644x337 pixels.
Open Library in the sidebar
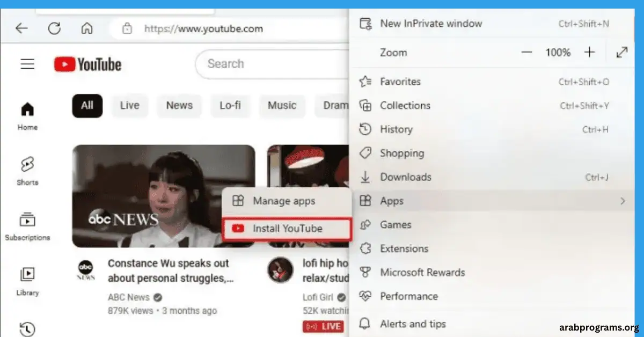(x=27, y=282)
